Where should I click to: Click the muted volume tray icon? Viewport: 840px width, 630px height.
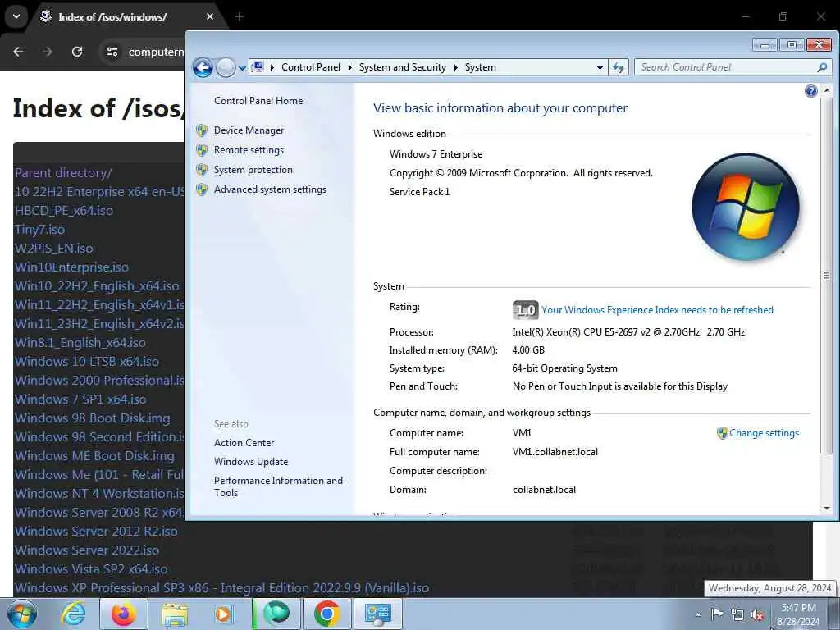757,615
